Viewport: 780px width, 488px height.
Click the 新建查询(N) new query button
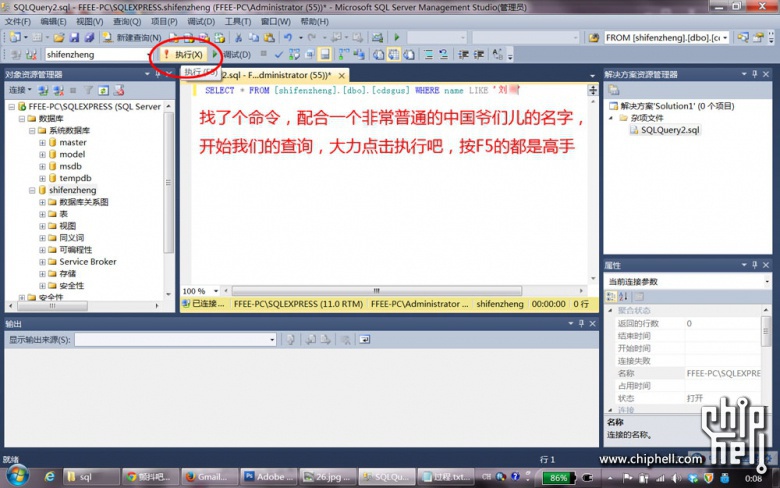pos(132,37)
